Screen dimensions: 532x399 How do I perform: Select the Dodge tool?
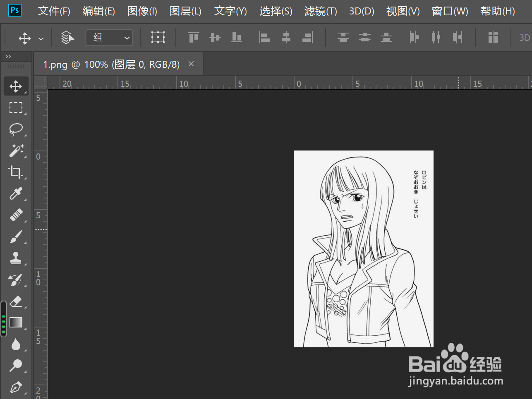(16, 366)
